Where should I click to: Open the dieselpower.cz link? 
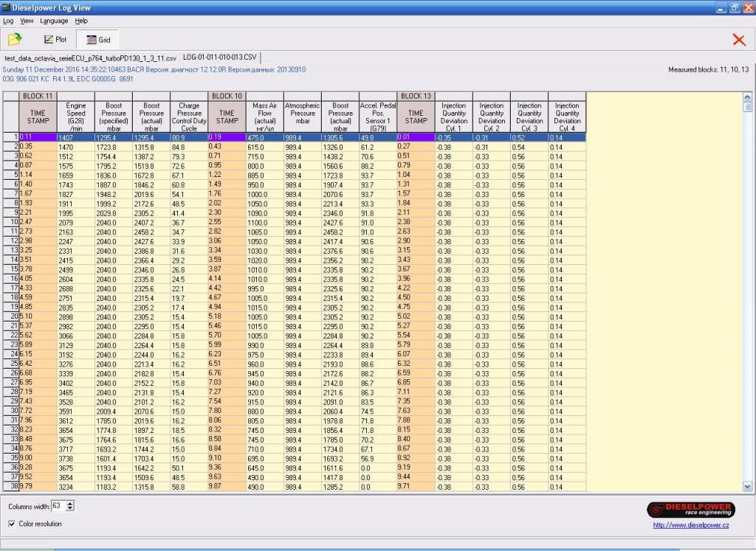690,525
